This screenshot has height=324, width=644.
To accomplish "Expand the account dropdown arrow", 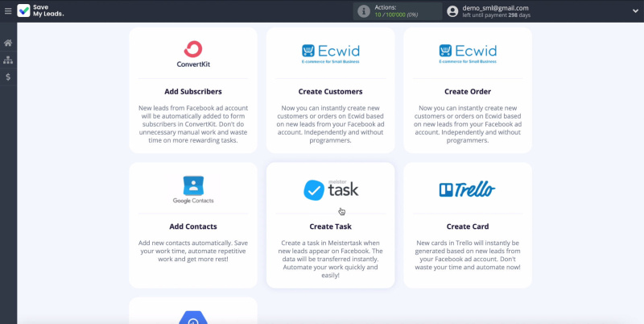I will click(635, 11).
